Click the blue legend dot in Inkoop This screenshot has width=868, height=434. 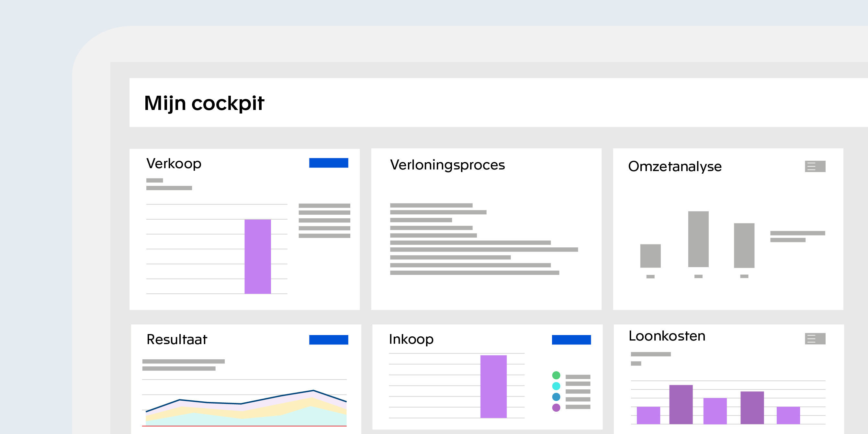pos(556,397)
